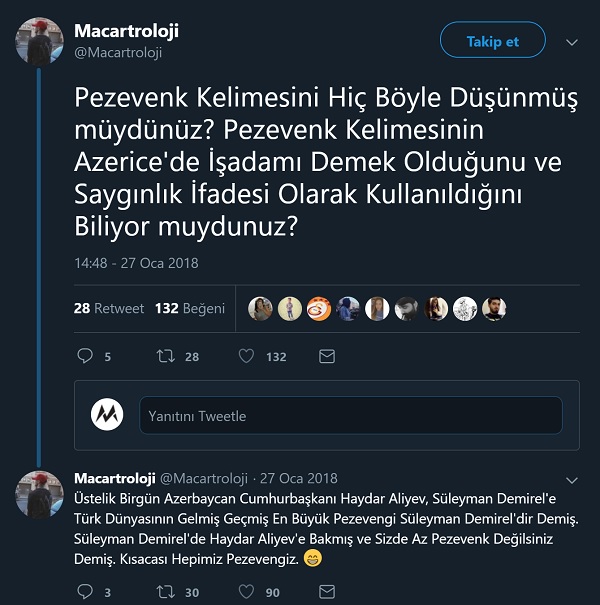
Task: Like the second tweet with 90 likes
Action: point(245,592)
